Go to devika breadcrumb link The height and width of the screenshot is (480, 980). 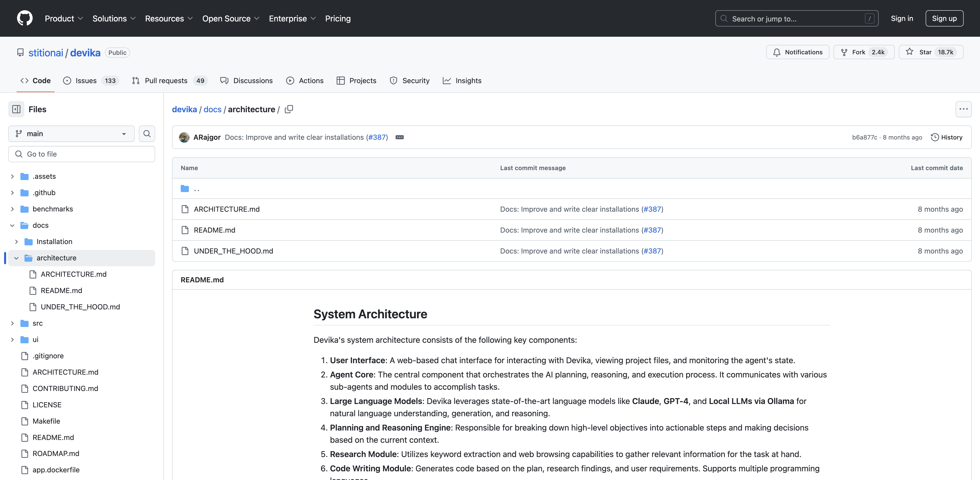pos(185,109)
